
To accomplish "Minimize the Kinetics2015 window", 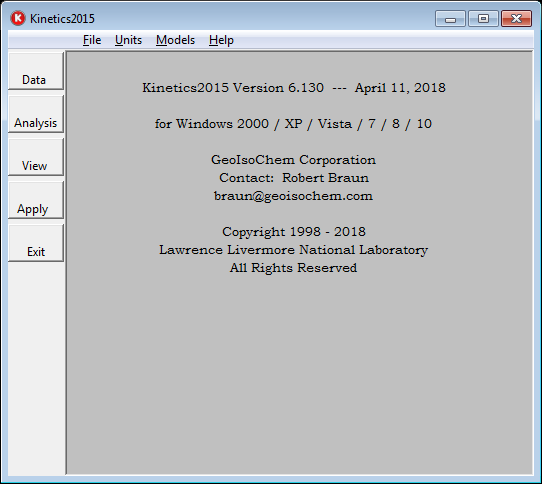I will pos(450,18).
